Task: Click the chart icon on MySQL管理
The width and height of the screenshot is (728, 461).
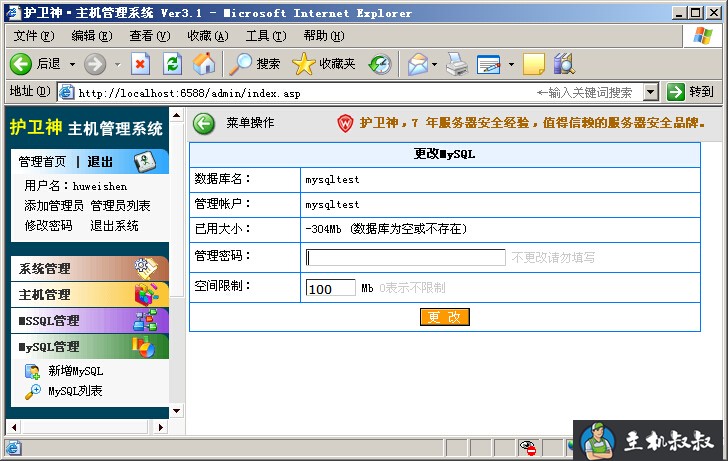Action: click(x=143, y=347)
